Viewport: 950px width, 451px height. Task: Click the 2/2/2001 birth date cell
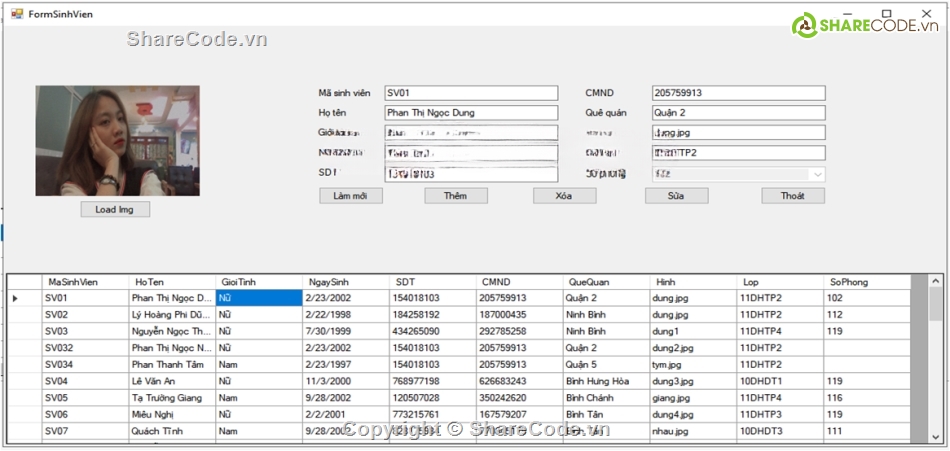(x=345, y=415)
